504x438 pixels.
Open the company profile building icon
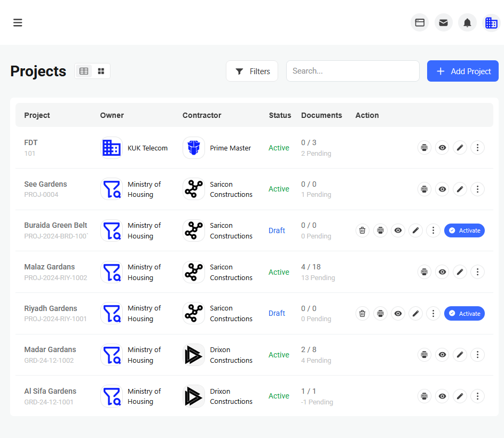491,22
